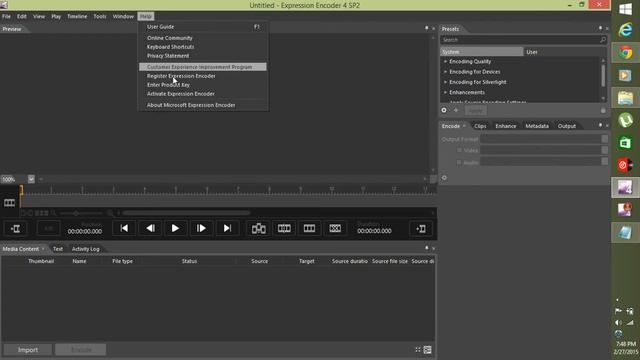Step back one frame
640x360 pixels.
pos(150,228)
